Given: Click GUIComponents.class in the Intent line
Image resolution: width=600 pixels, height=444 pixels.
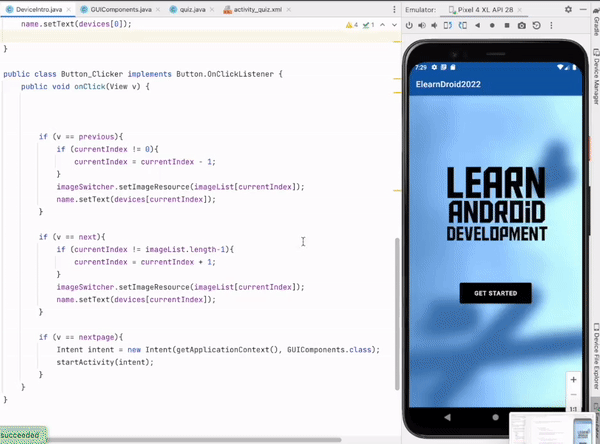Looking at the screenshot, I should click(329, 350).
